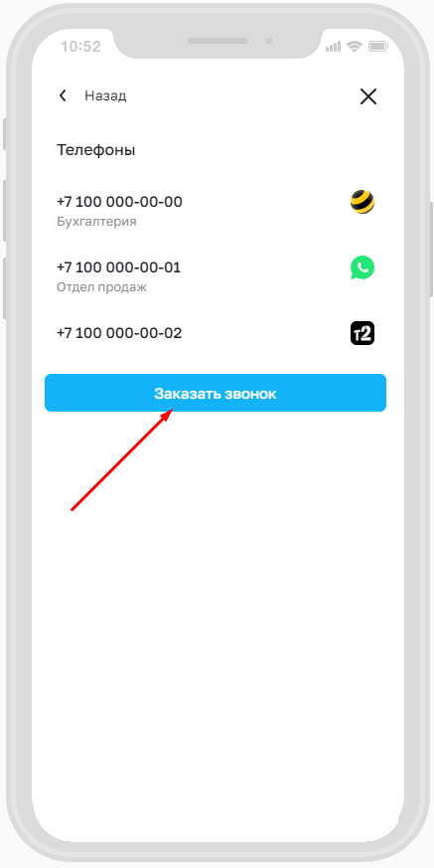The height and width of the screenshot is (868, 434).
Task: Click the cellular signal bars icon
Action: pos(333,47)
